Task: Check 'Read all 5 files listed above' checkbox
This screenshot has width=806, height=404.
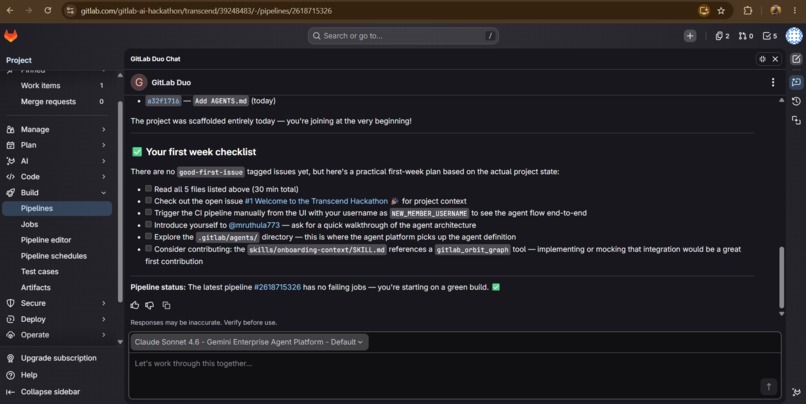Action: point(149,189)
